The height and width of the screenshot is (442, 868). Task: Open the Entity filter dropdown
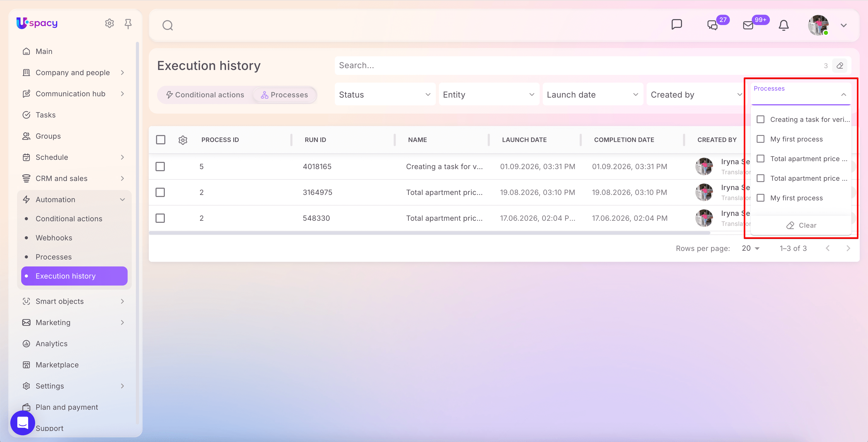489,94
